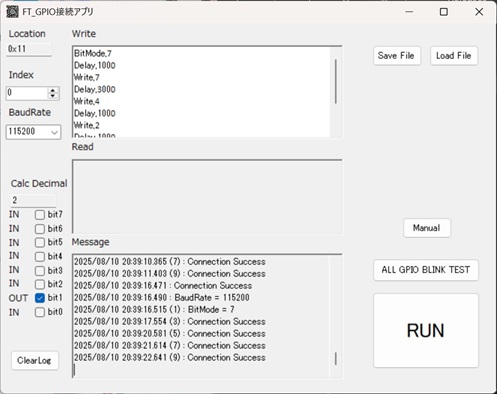
Task: Click the Index number input field
Action: [27, 93]
